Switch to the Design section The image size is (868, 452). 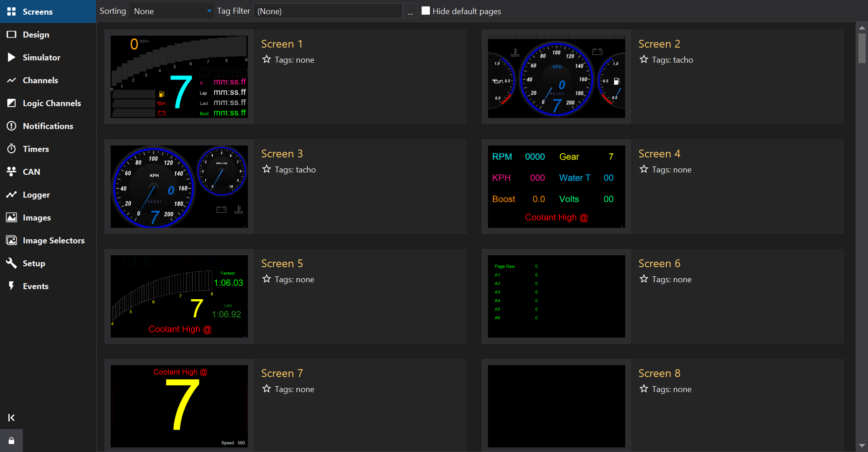pos(36,34)
